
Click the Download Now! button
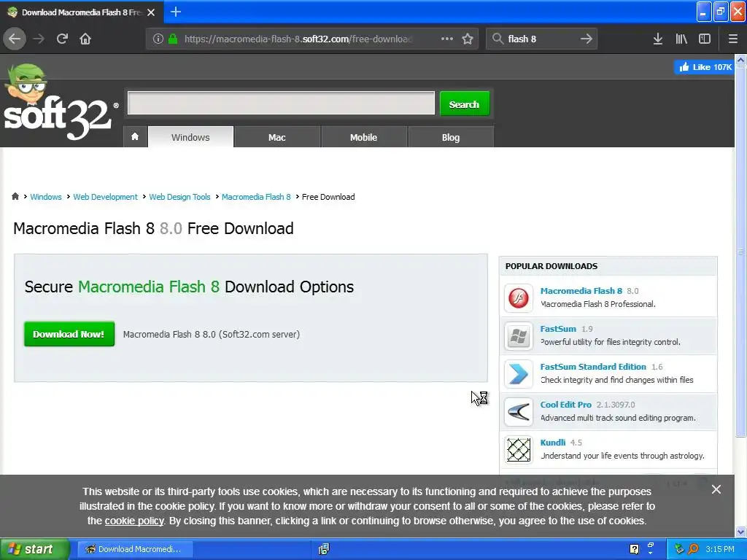coord(69,334)
